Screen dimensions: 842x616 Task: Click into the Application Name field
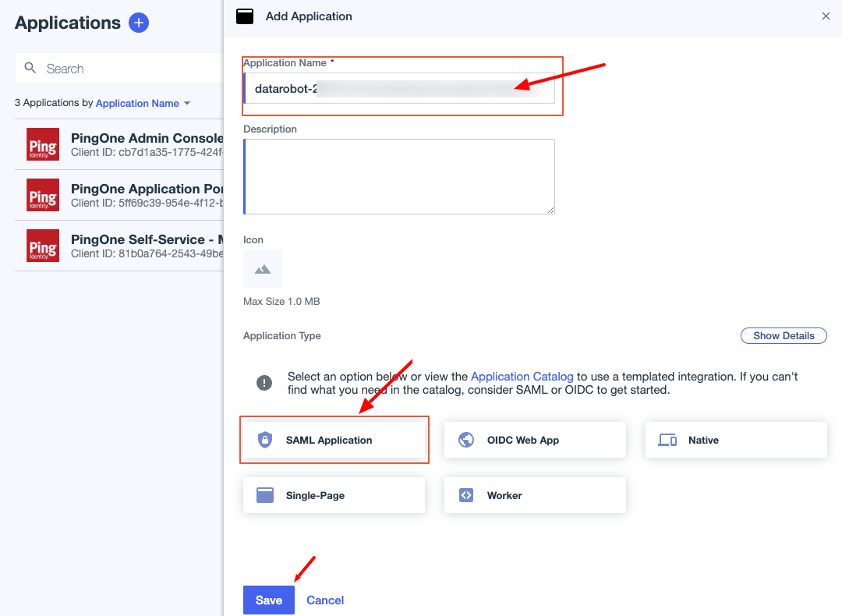pos(398,89)
